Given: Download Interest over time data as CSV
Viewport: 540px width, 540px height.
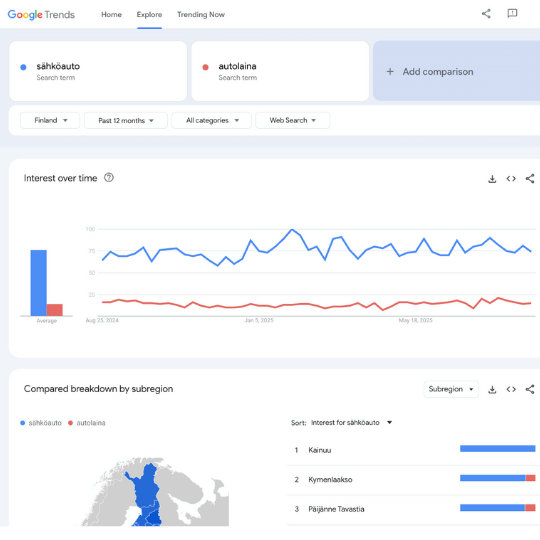Looking at the screenshot, I should (x=492, y=179).
